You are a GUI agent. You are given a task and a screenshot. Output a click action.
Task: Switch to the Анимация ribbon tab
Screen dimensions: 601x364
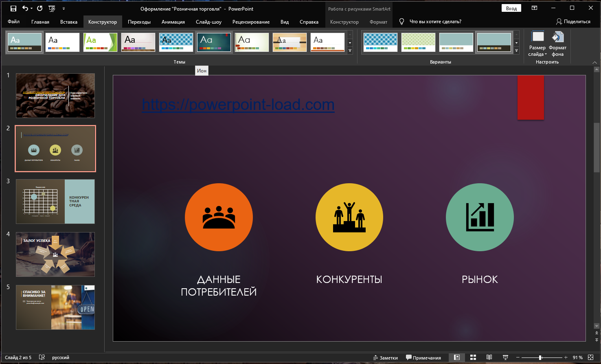click(173, 22)
